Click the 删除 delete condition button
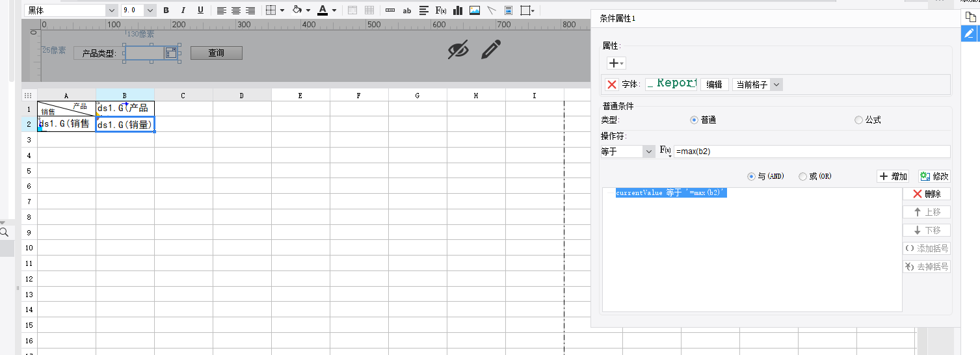 (x=927, y=194)
